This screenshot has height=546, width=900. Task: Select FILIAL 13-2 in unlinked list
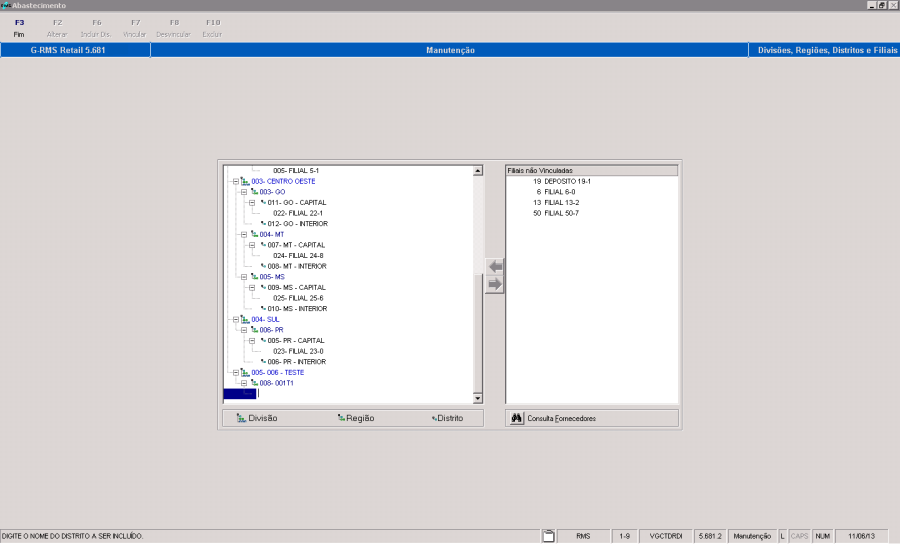coord(556,203)
